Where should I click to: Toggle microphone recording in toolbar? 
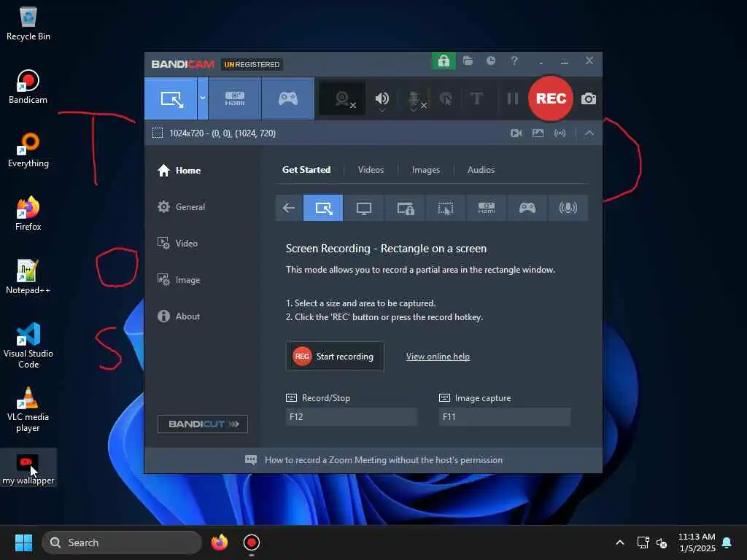tap(416, 99)
